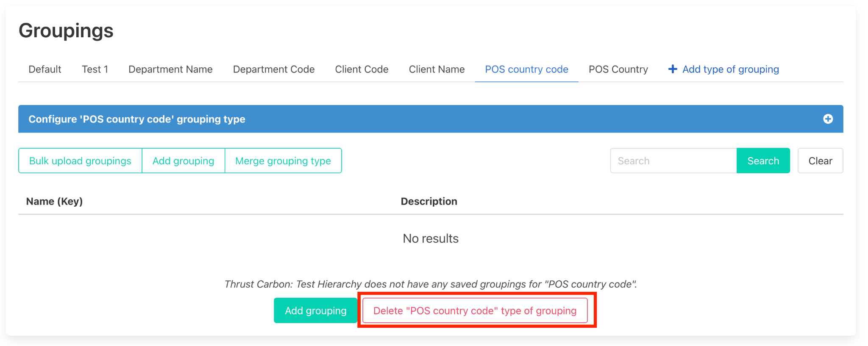Switch to the POS Country tab
Screen dimensions: 868x346
[618, 69]
